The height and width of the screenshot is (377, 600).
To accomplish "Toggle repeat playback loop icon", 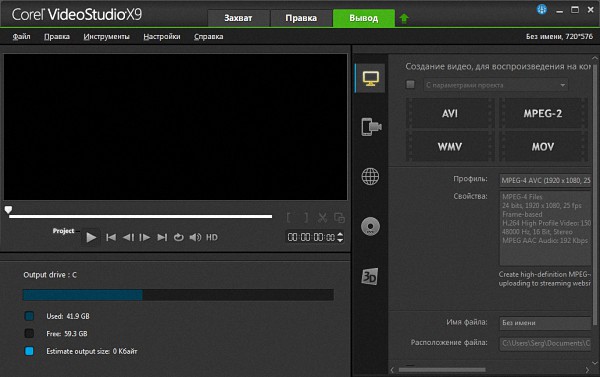I will click(178, 237).
